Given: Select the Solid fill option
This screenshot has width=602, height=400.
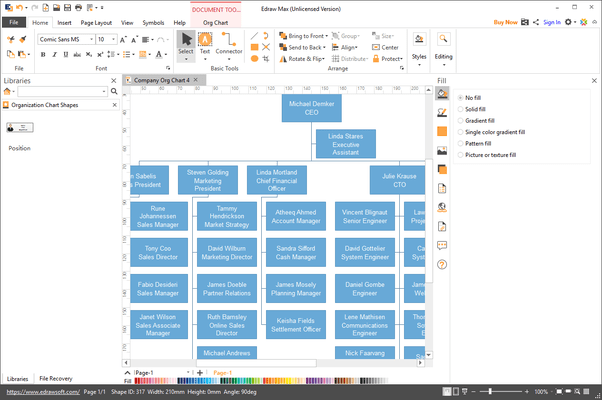Looking at the screenshot, I should [471, 109].
